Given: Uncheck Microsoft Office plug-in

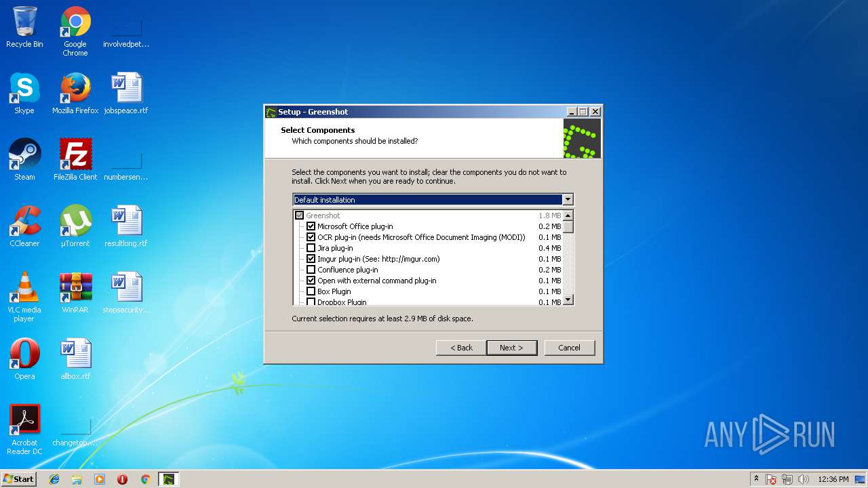Looking at the screenshot, I should click(311, 226).
